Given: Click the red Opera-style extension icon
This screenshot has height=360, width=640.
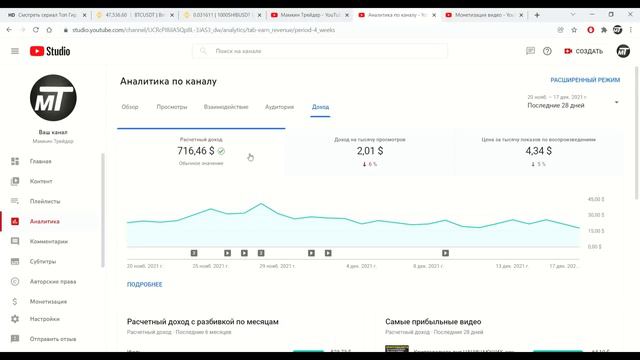Looking at the screenshot, I should point(590,30).
